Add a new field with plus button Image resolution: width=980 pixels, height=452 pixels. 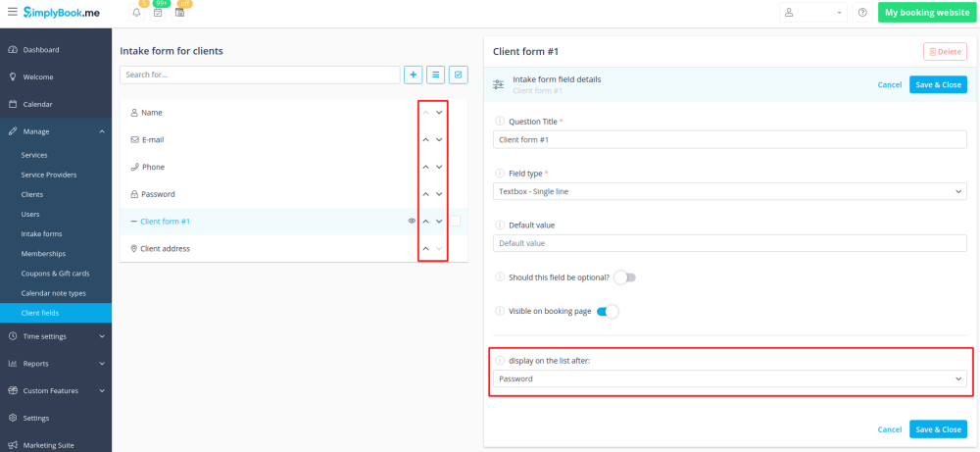tap(414, 75)
